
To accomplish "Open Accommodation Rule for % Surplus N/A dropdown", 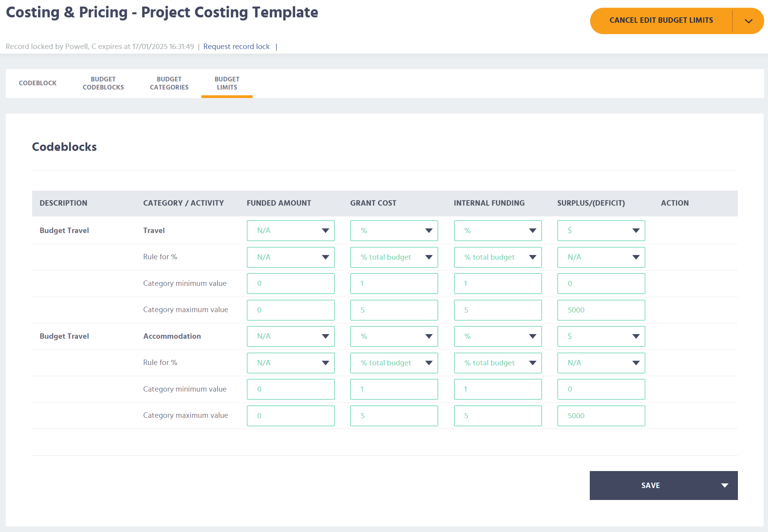I will [x=601, y=363].
